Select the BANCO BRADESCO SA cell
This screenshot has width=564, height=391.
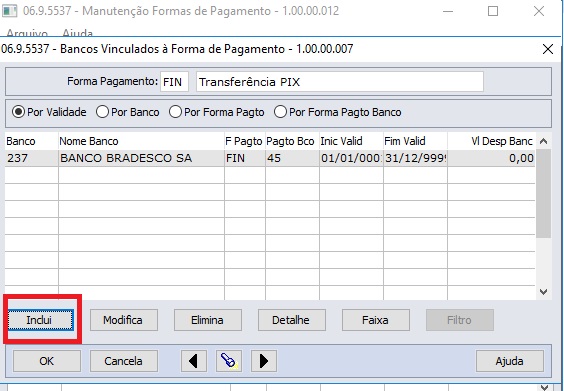(141, 158)
